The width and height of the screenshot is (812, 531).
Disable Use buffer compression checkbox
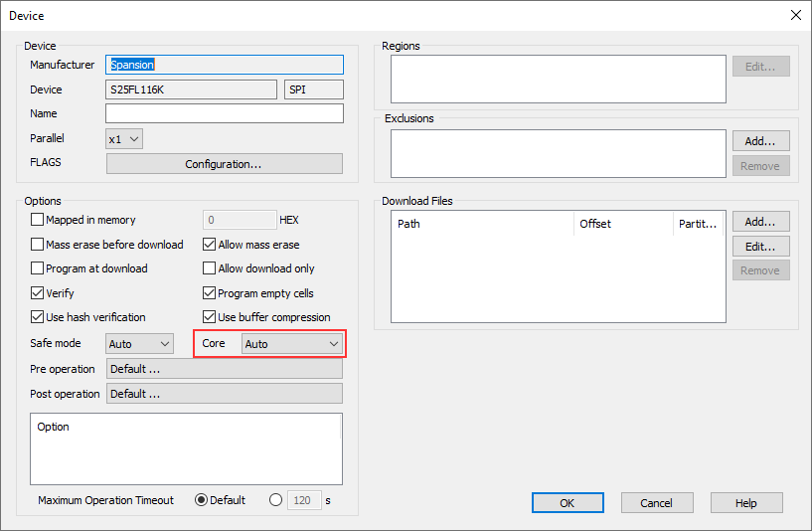coord(210,317)
